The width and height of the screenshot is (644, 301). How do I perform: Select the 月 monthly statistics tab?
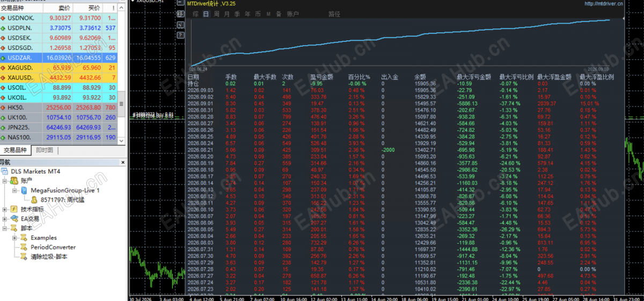[x=226, y=14]
